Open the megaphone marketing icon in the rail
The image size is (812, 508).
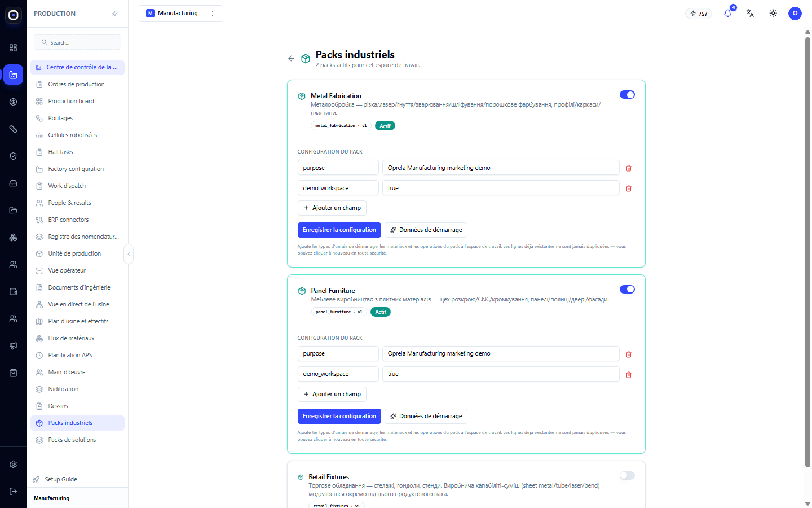[14, 345]
